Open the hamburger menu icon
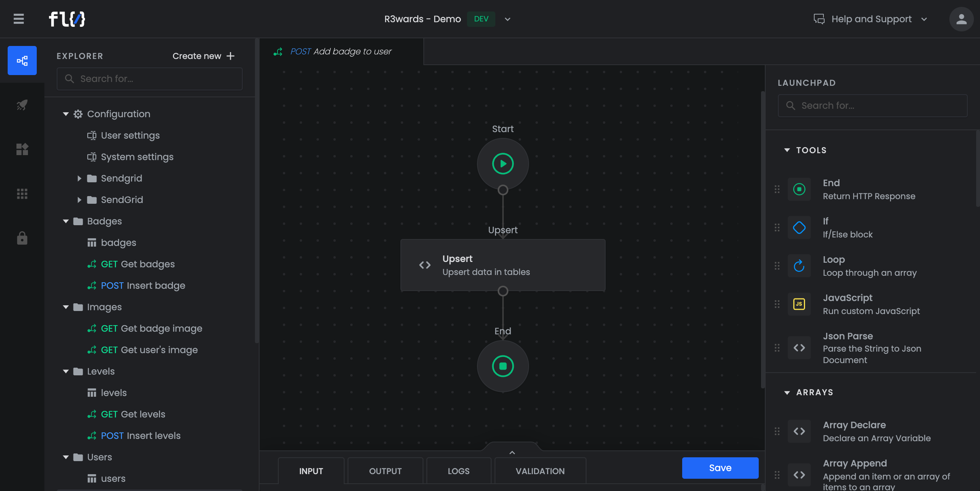This screenshot has width=980, height=491. [x=18, y=19]
